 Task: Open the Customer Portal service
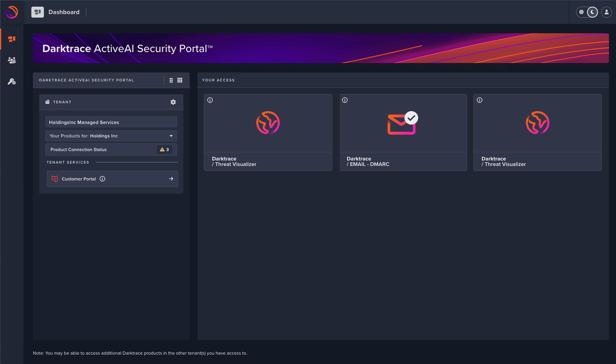point(112,179)
